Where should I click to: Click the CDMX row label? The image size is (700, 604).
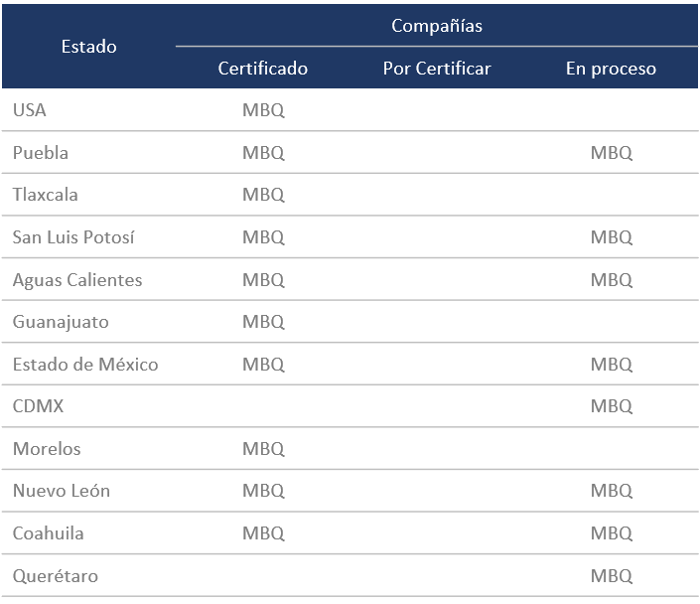point(38,406)
